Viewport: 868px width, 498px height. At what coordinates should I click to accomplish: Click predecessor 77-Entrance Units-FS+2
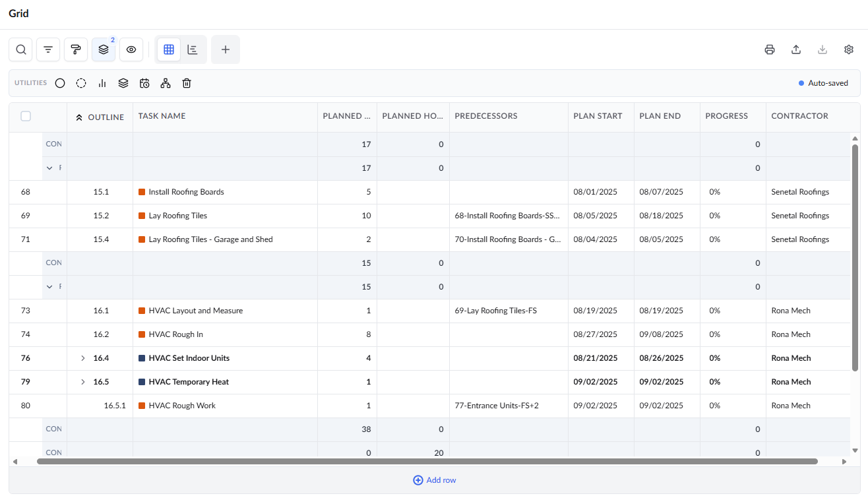pyautogui.click(x=497, y=406)
